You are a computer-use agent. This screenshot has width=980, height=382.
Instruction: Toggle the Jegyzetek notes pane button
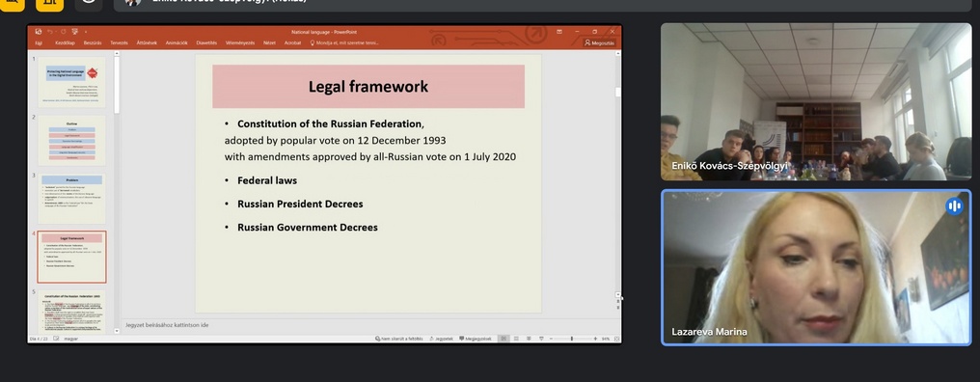click(441, 339)
